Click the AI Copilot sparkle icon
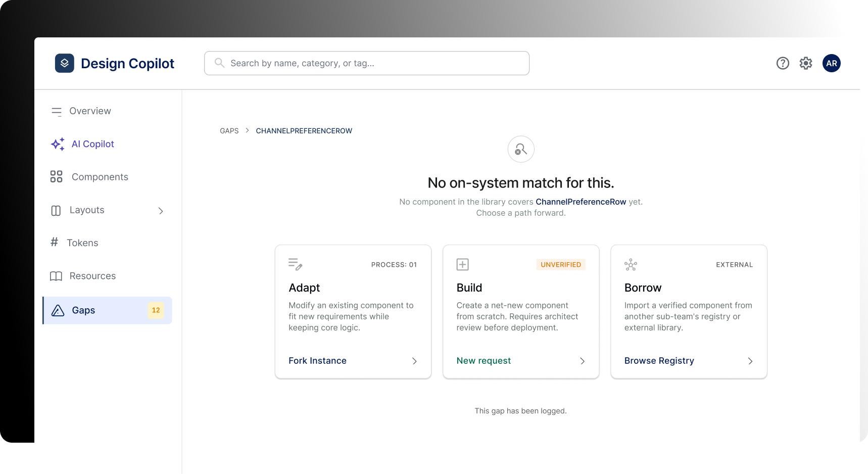The height and width of the screenshot is (474, 868). coord(58,144)
